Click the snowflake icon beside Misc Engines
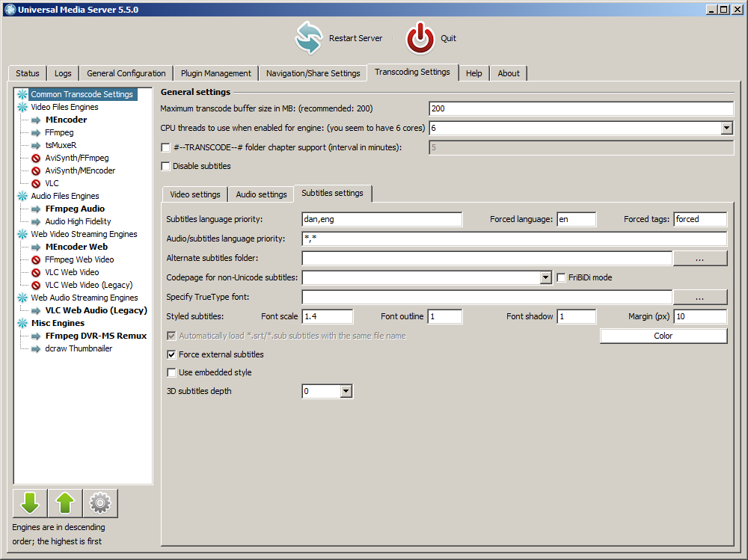The width and height of the screenshot is (748, 560). tap(22, 323)
